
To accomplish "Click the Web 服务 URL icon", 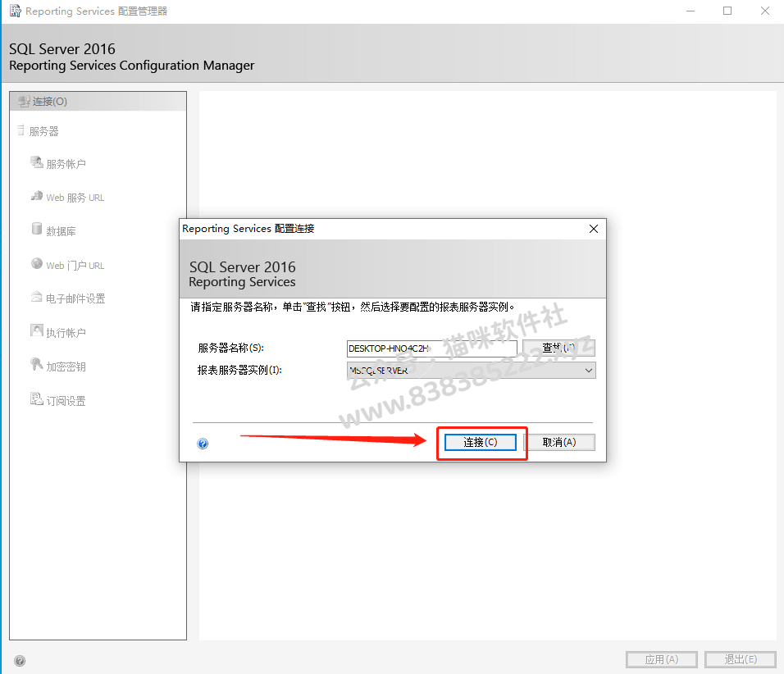I will (37, 196).
